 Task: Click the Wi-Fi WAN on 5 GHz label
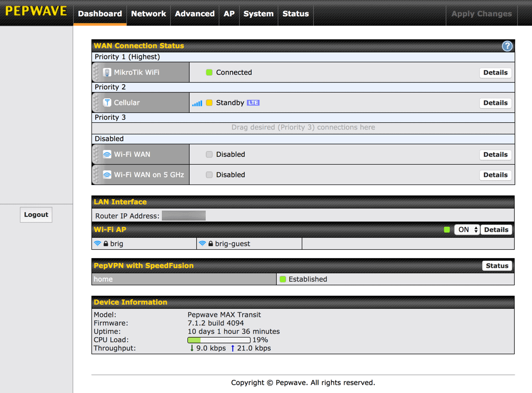click(149, 175)
